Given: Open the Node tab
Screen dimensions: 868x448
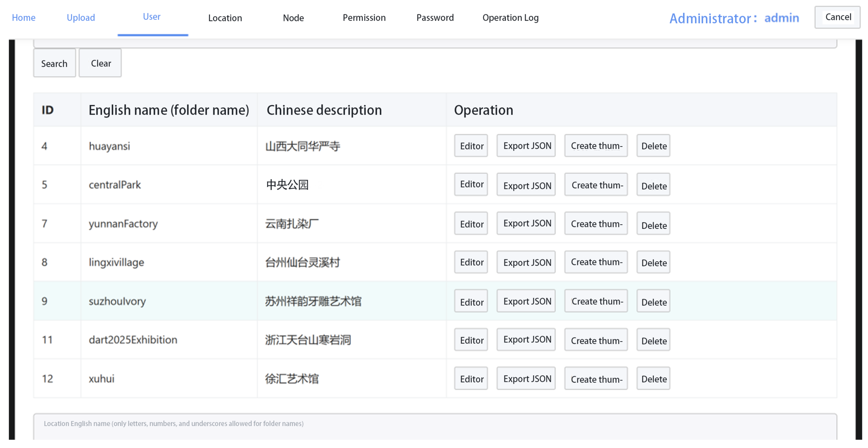Looking at the screenshot, I should 293,18.
